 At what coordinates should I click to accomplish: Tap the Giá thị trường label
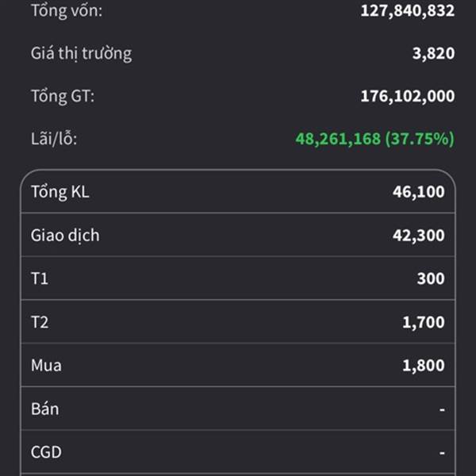81,54
